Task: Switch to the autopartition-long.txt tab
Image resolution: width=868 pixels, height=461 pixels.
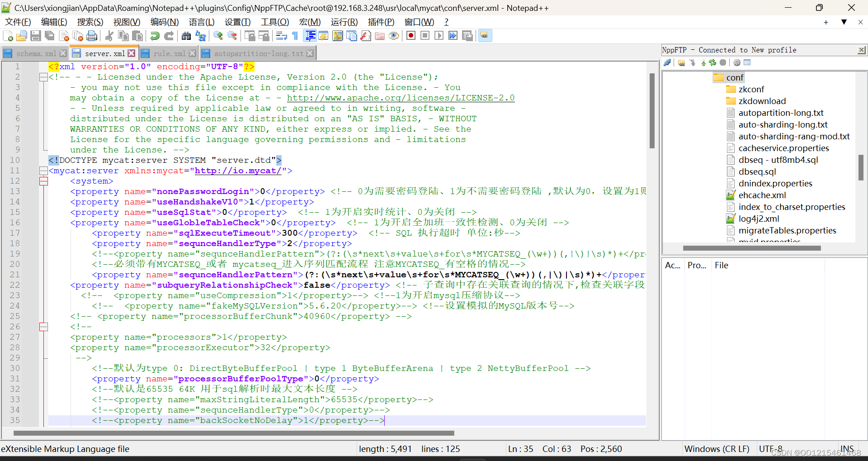Action: click(259, 53)
